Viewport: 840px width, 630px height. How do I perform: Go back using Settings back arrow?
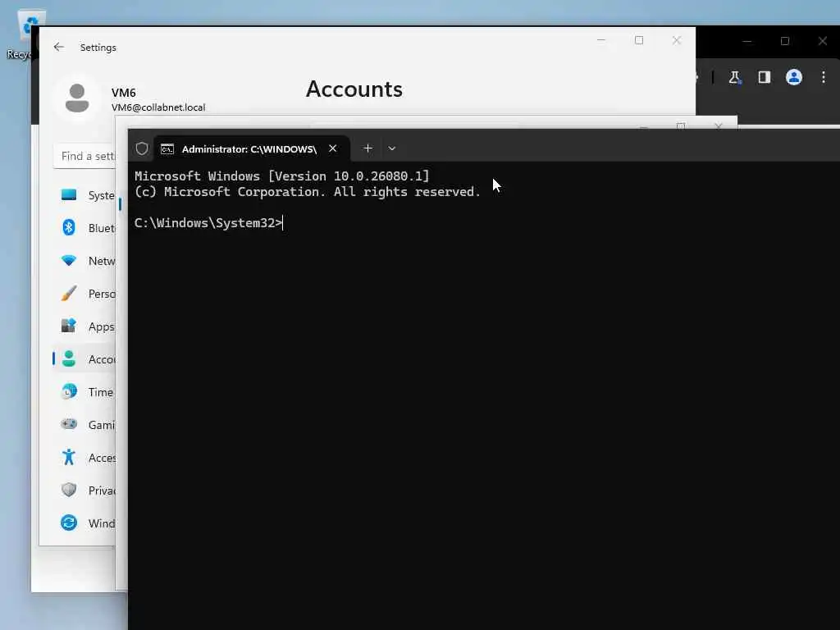[59, 47]
